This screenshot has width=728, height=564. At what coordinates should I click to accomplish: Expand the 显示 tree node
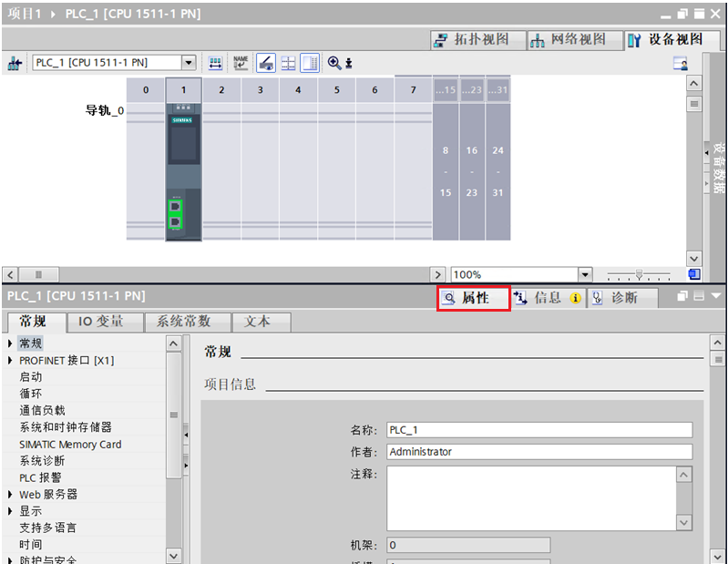(x=10, y=511)
